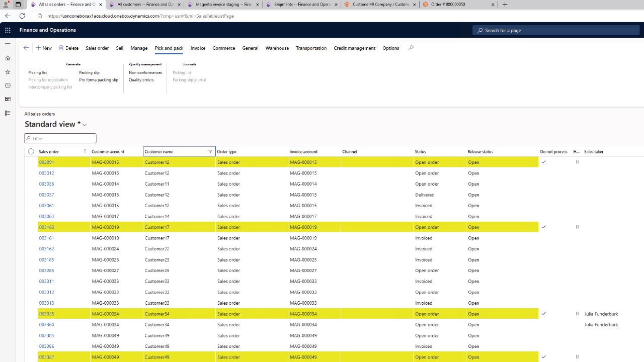
Task: Click browser back arrow button
Action: pyautogui.click(x=8, y=16)
